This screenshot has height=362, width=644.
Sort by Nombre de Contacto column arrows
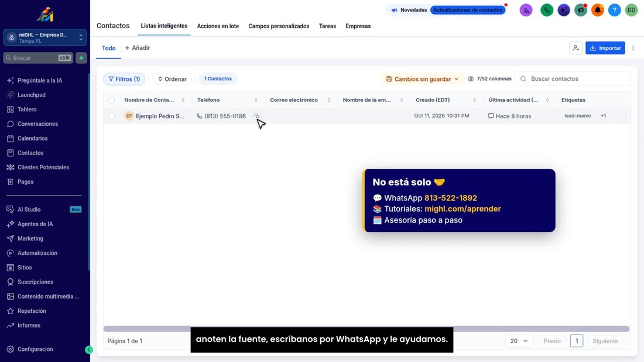[183, 100]
